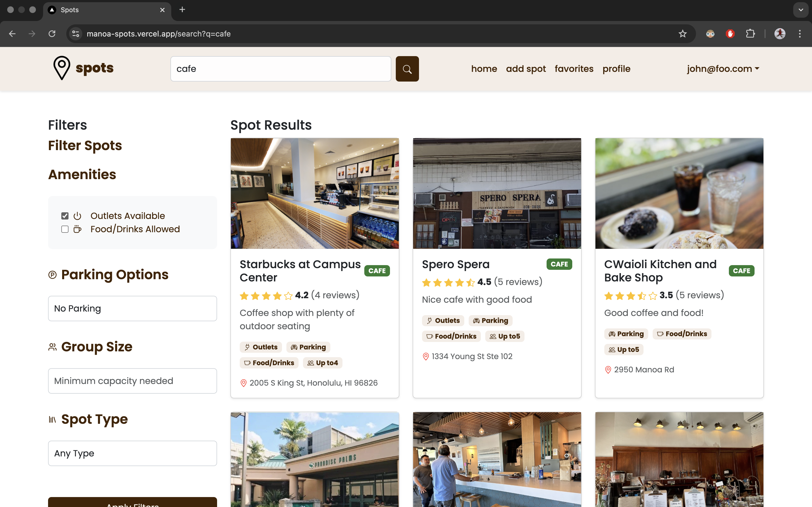
Task: Click CAFE badge on CWaioli card
Action: point(741,271)
